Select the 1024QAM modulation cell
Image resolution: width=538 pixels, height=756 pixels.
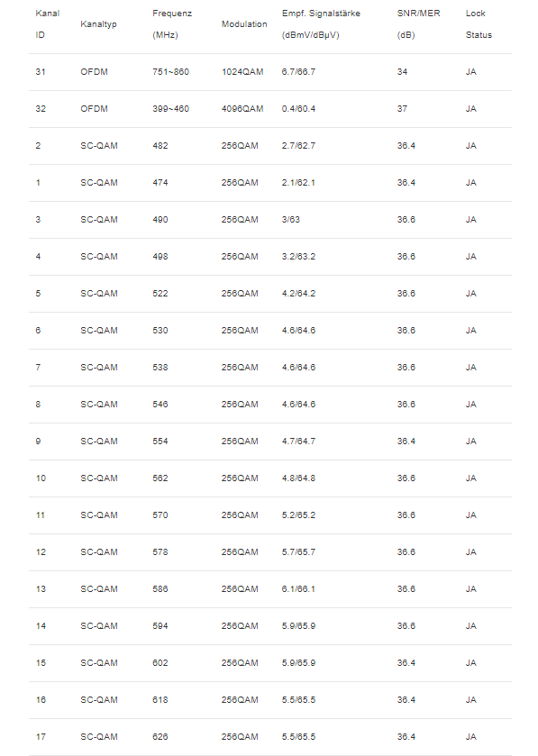pyautogui.click(x=242, y=72)
